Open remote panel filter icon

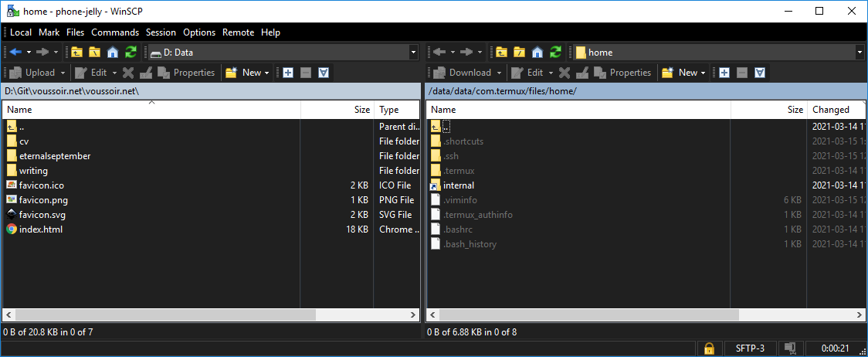click(761, 73)
